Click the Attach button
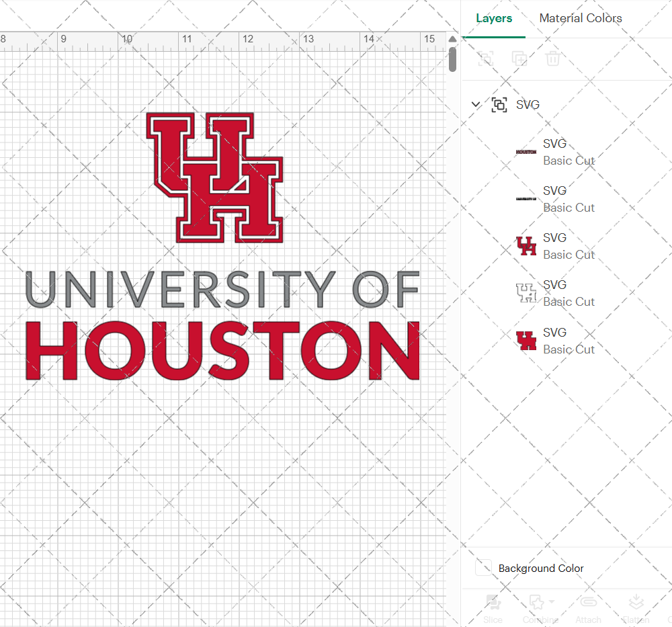The height and width of the screenshot is (627, 672). 588,609
